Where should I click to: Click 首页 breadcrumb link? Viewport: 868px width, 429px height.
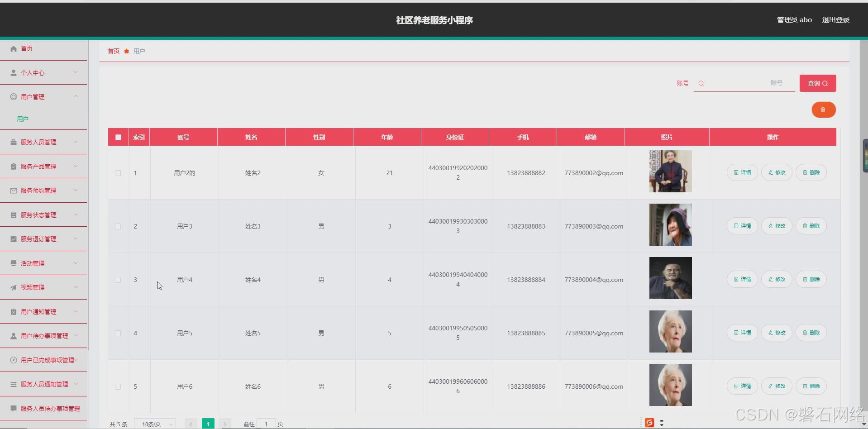click(x=114, y=51)
